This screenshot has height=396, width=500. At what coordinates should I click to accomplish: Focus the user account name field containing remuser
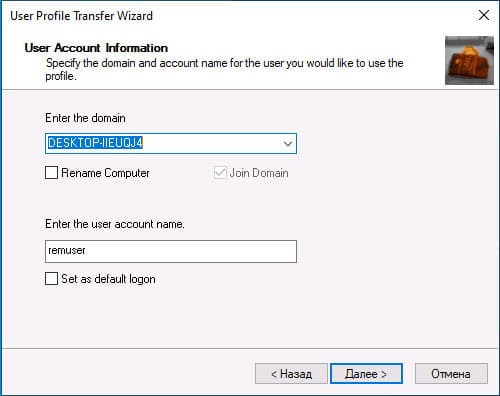click(171, 251)
